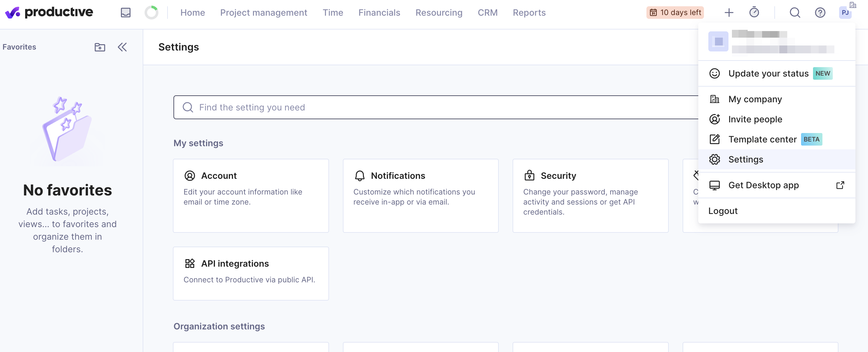Start the timer with the stopwatch icon
Image resolution: width=868 pixels, height=352 pixels.
(x=754, y=13)
